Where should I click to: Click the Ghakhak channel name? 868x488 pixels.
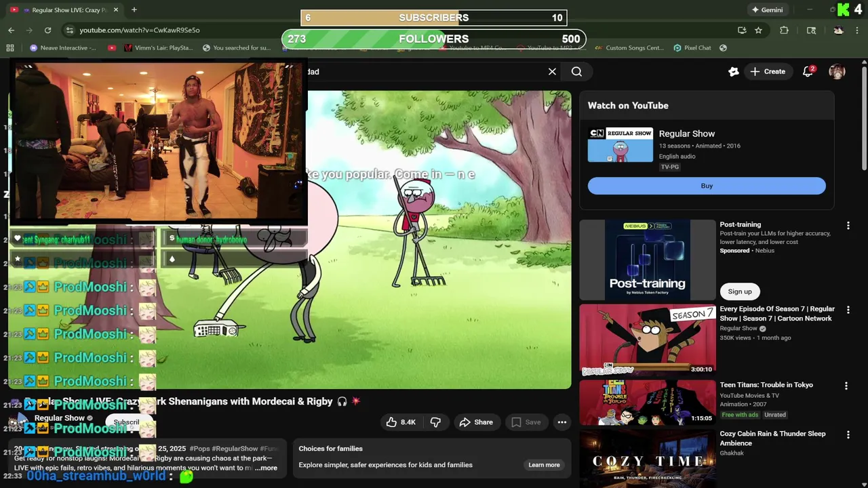tap(732, 453)
